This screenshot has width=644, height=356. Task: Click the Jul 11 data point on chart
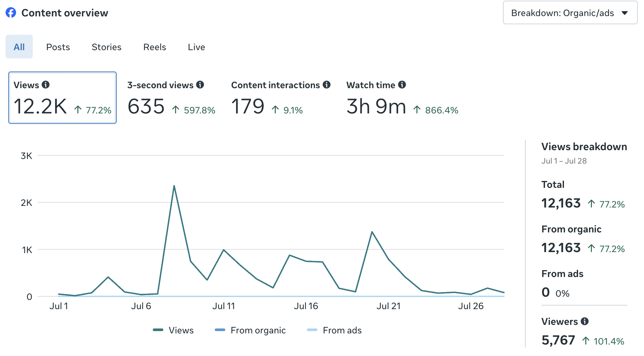[224, 250]
